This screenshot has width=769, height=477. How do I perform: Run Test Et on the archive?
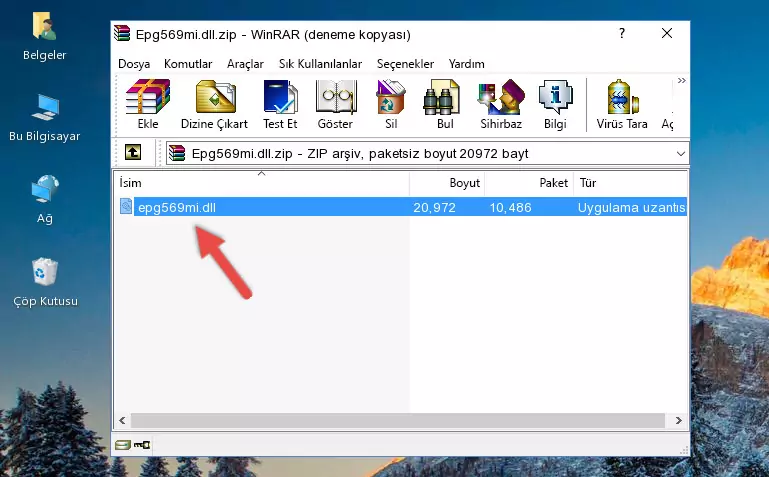tap(280, 104)
